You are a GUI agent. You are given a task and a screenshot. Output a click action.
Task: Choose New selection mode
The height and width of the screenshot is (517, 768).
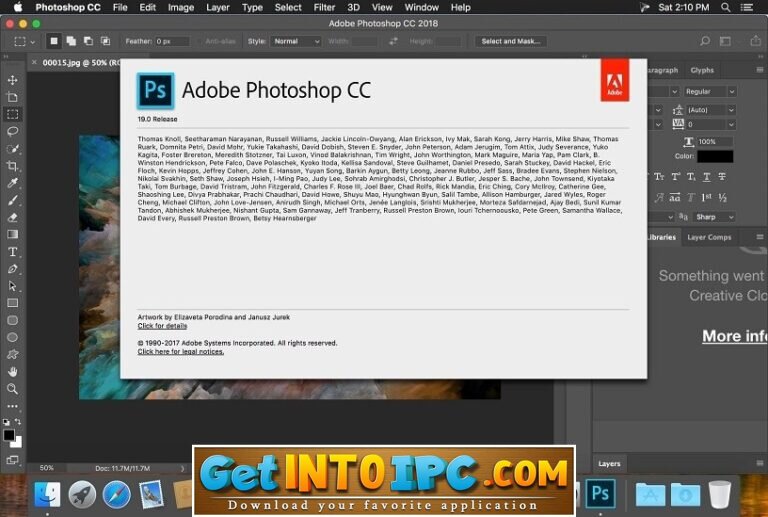click(54, 41)
